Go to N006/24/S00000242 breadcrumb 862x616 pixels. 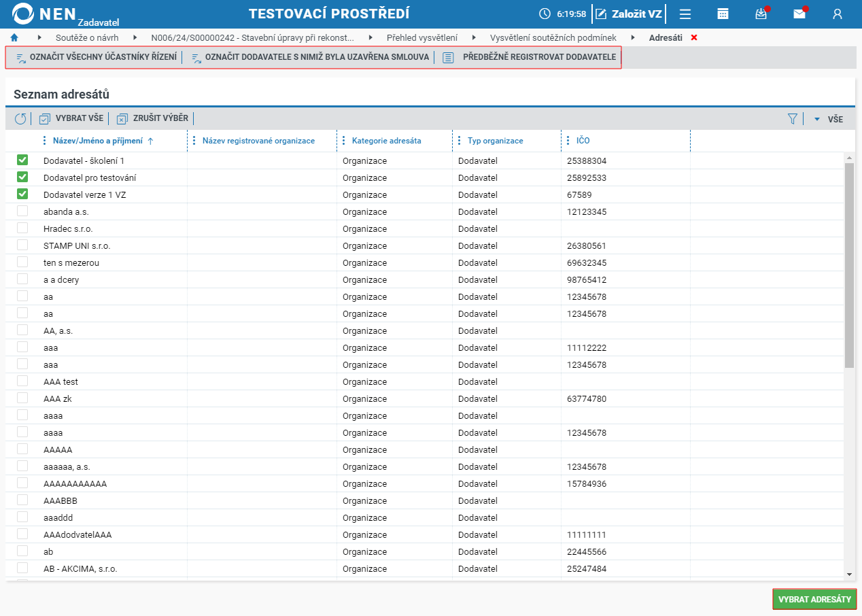(x=252, y=37)
